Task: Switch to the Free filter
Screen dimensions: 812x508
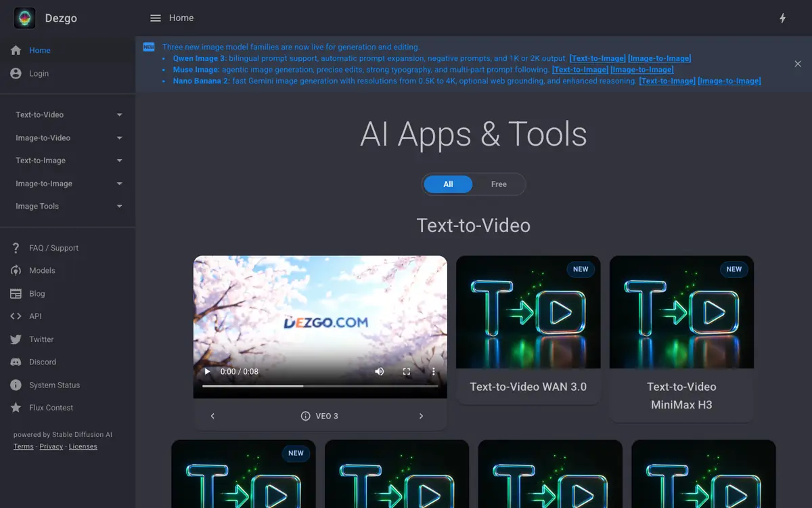Action: tap(499, 184)
